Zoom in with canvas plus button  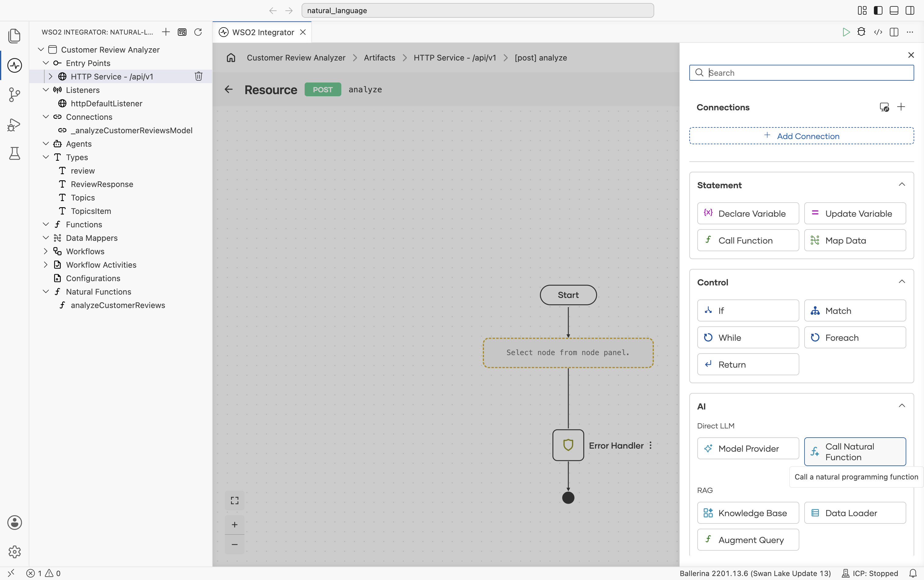click(235, 525)
